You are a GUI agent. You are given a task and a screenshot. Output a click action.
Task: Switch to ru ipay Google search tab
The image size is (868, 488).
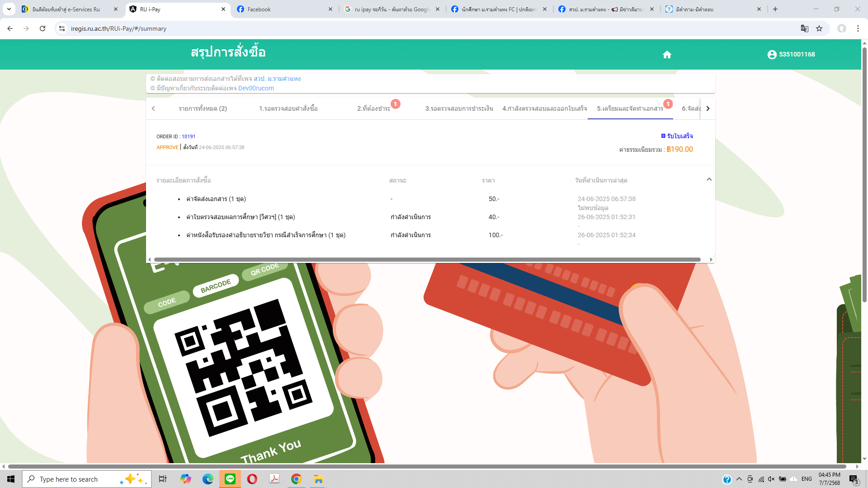coord(392,9)
